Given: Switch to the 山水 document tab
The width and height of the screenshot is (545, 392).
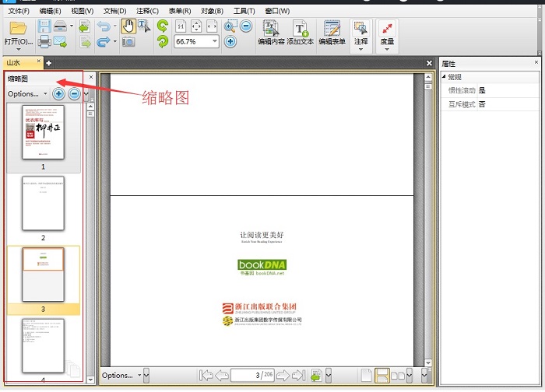Looking at the screenshot, I should 23,62.
